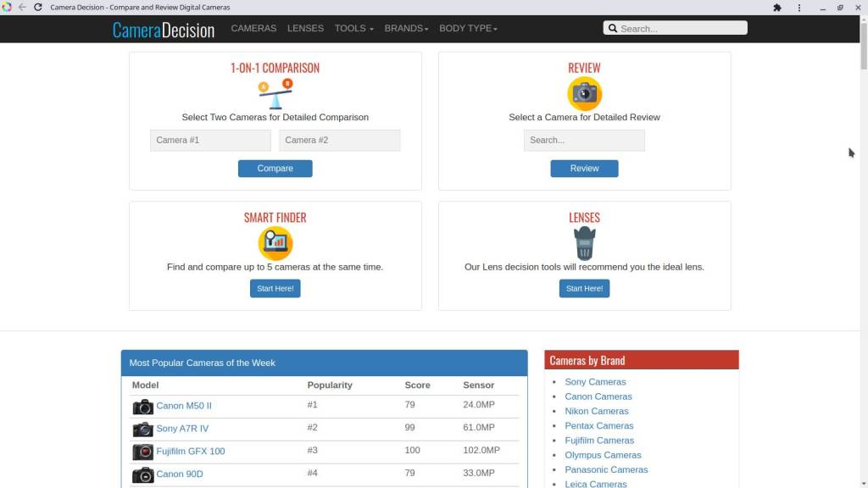Click the Review section search field

tap(584, 141)
